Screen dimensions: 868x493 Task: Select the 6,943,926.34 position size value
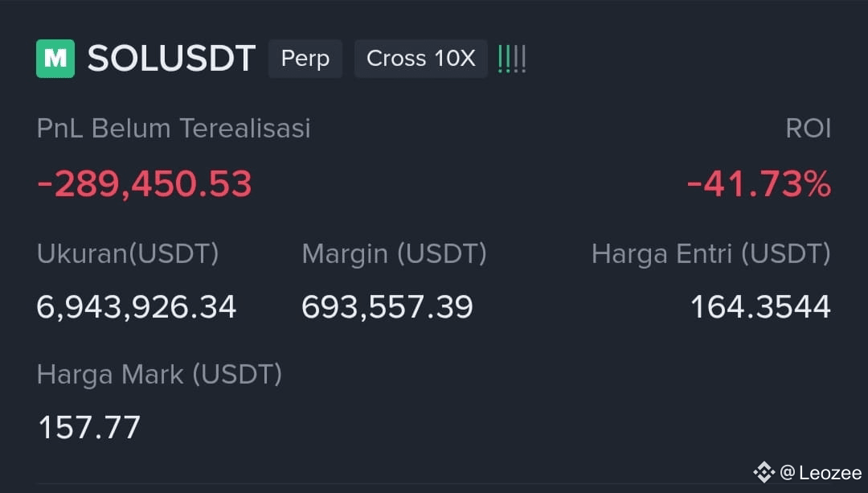136,307
